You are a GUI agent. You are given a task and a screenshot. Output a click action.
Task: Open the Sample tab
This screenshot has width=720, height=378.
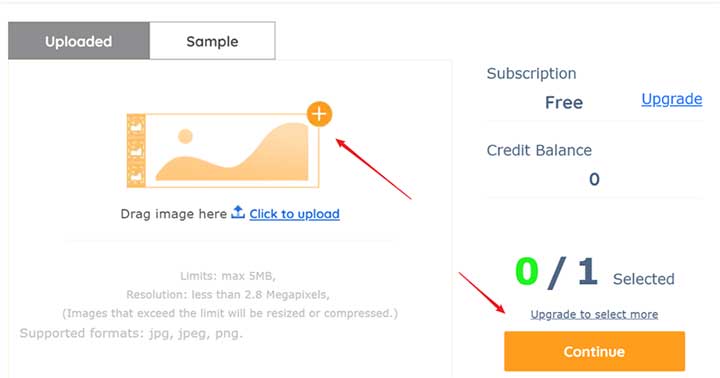tap(212, 41)
